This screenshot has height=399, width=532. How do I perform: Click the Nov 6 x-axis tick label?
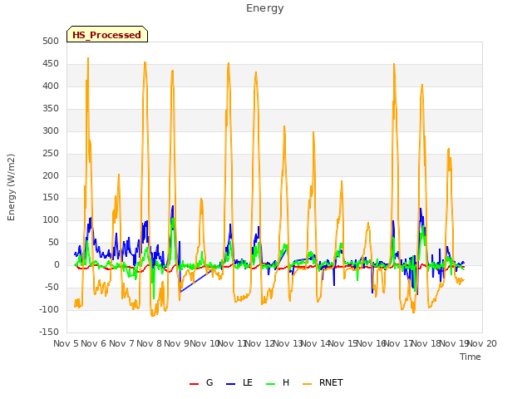[x=94, y=343]
